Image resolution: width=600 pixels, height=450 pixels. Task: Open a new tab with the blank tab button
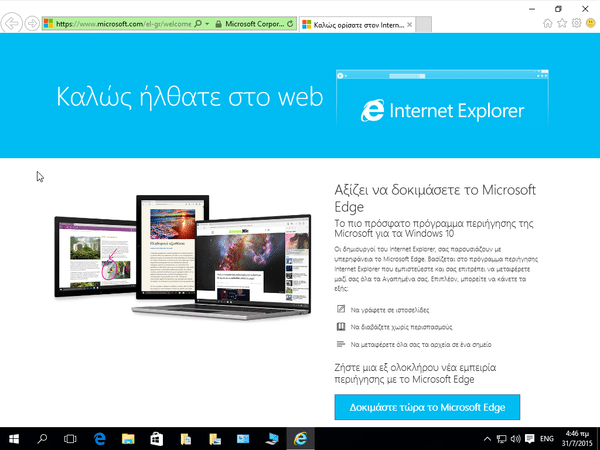424,25
